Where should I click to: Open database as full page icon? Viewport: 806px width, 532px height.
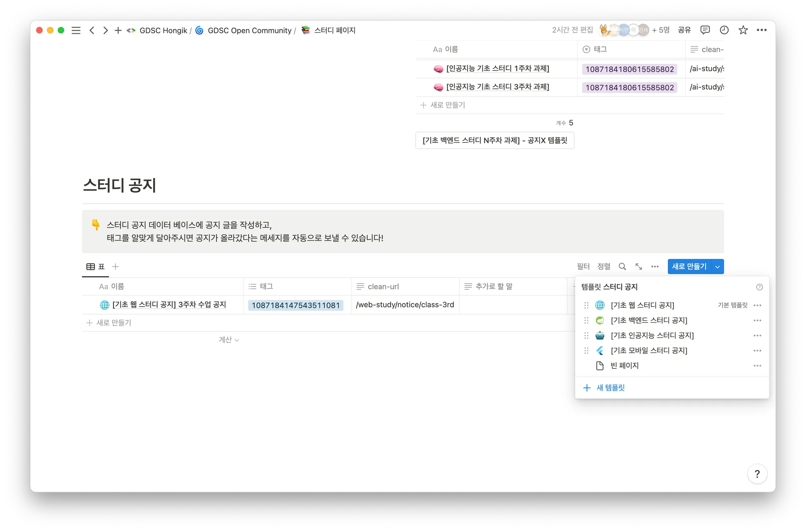(639, 267)
